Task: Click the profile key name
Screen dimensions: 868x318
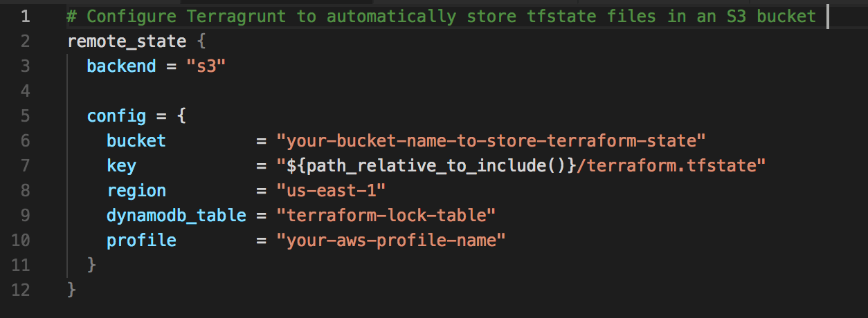Action: point(141,241)
